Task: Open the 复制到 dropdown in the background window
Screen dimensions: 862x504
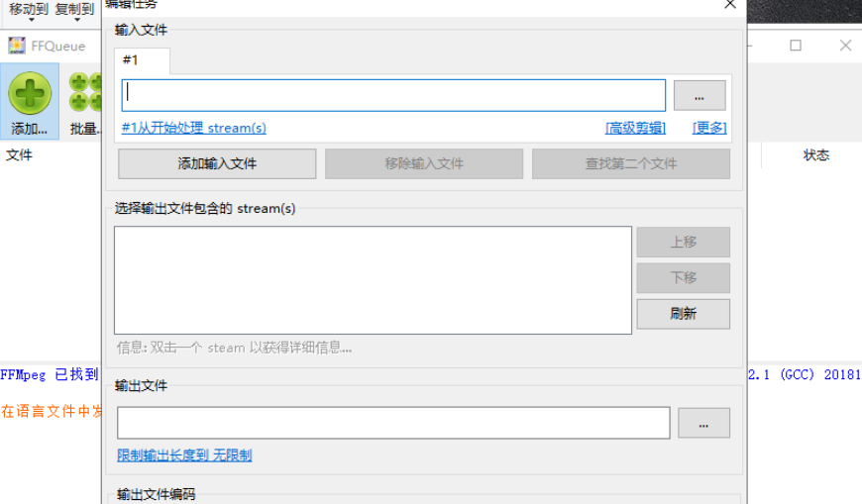Action: coord(74,11)
